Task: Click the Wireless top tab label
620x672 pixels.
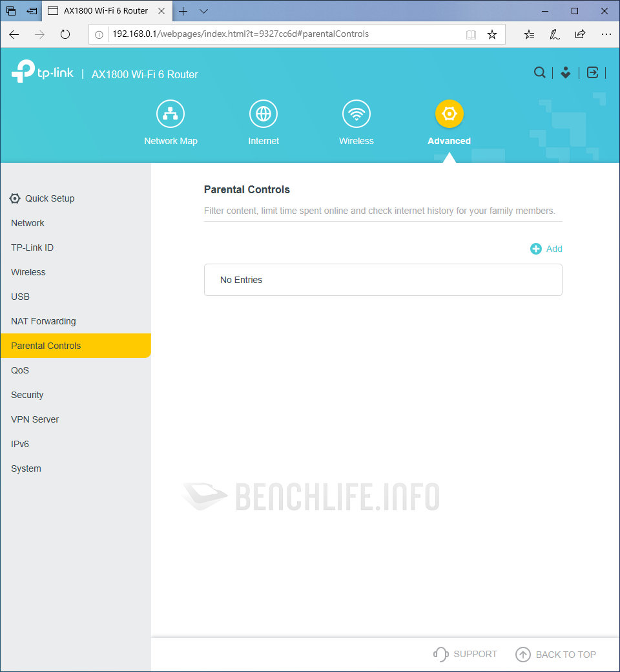Action: click(356, 141)
